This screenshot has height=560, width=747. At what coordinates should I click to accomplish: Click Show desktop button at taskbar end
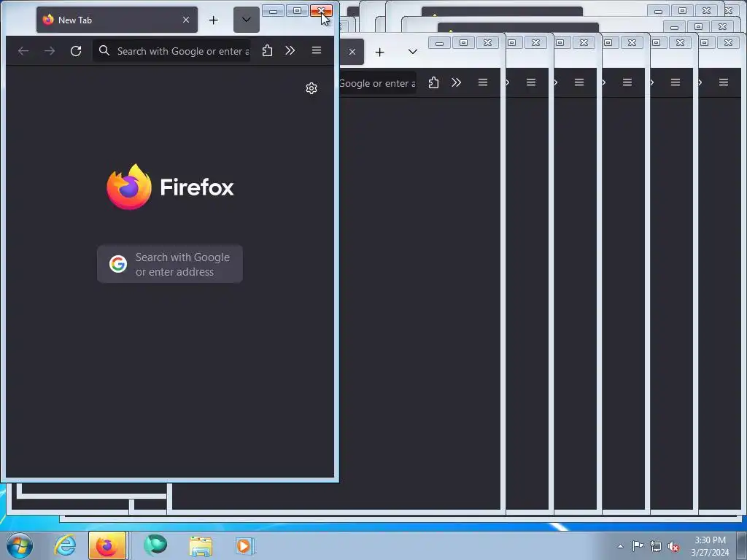[x=742, y=545]
